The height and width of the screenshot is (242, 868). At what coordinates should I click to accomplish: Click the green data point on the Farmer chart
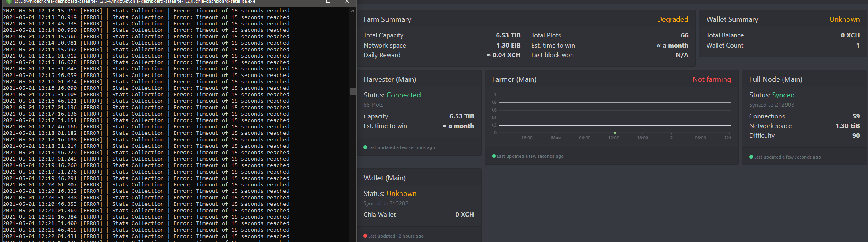pyautogui.click(x=614, y=132)
